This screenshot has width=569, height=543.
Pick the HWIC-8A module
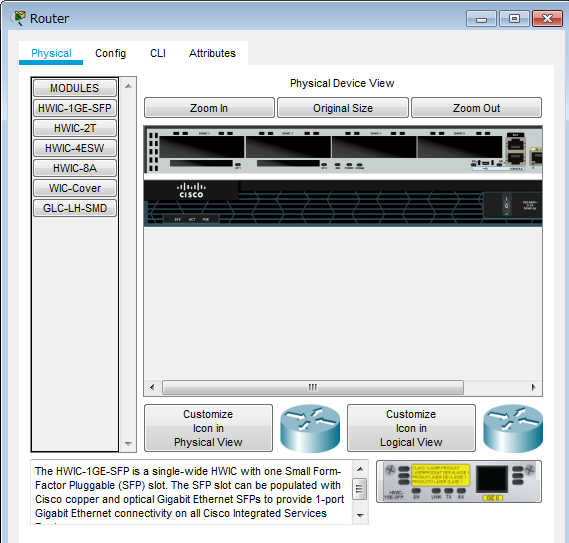(75, 168)
